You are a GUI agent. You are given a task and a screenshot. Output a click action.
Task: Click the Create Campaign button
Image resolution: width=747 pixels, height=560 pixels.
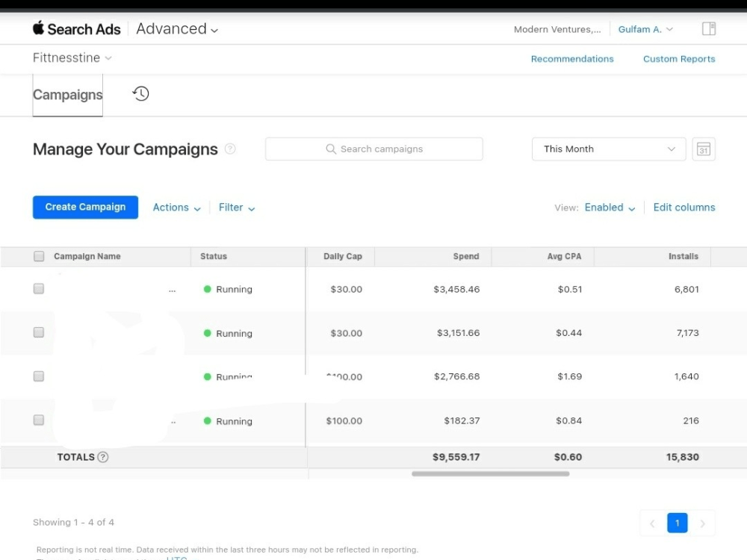pos(85,207)
